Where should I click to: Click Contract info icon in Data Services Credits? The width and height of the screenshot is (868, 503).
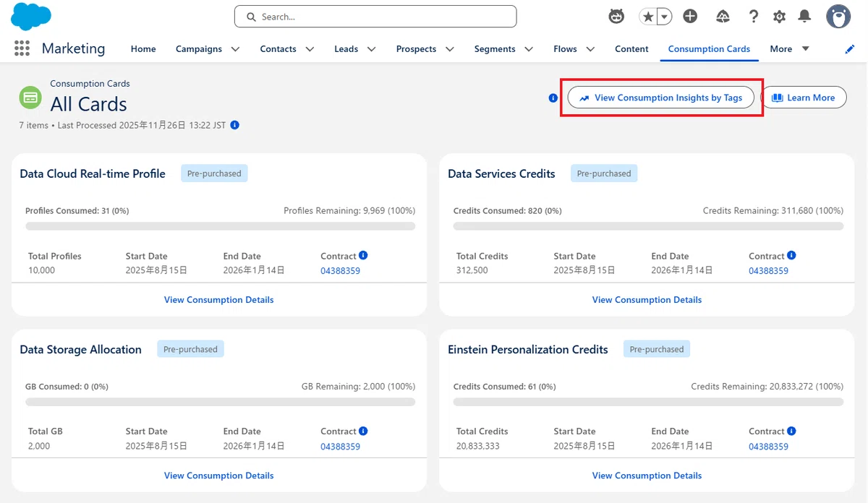[x=791, y=255]
